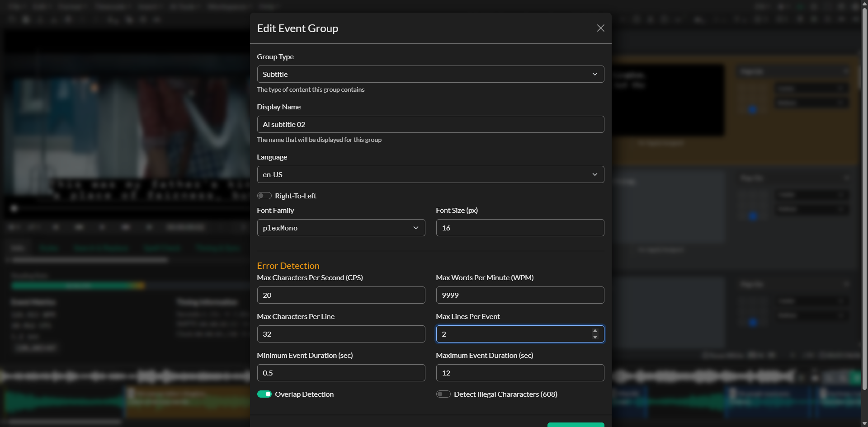
Task: Select the Max Characters Per Second value
Action: [x=341, y=295]
